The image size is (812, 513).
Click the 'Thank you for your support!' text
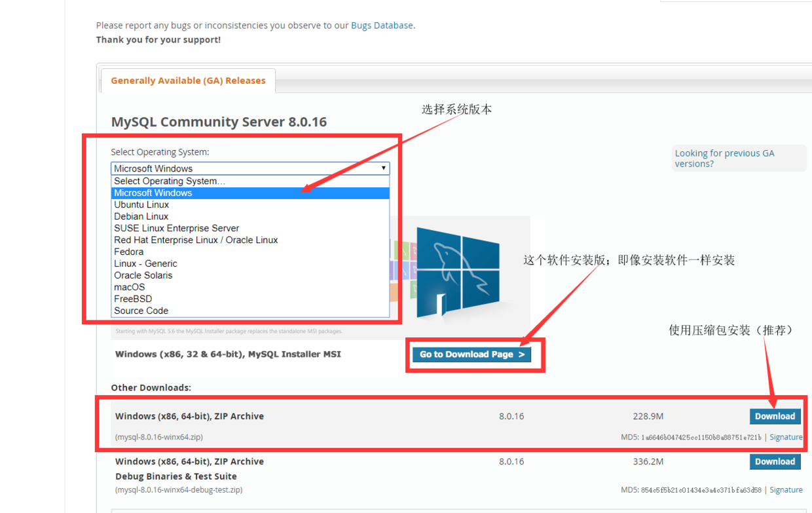[158, 40]
